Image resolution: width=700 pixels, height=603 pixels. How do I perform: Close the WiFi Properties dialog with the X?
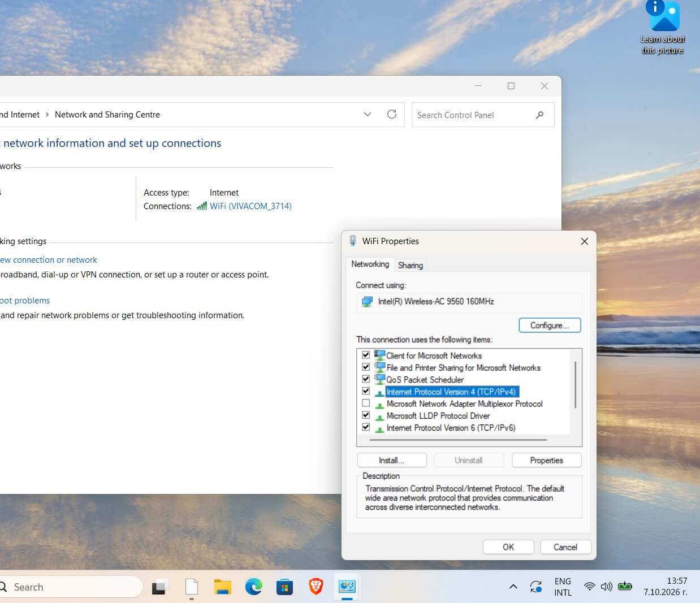coord(585,241)
